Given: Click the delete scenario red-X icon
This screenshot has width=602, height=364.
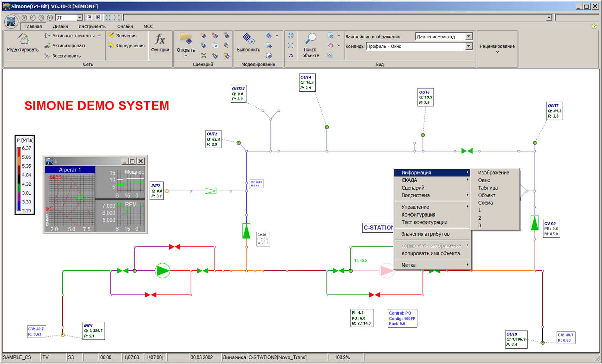Looking at the screenshot, I should (x=215, y=36).
